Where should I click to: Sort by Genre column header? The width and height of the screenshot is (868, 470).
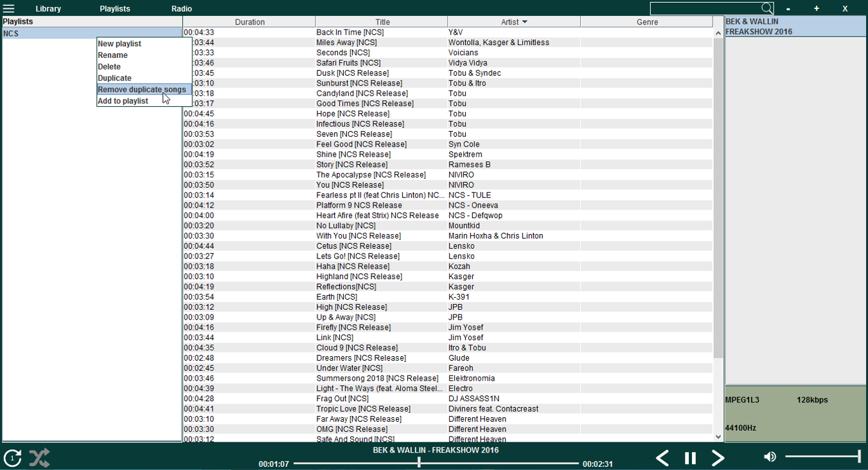(646, 22)
